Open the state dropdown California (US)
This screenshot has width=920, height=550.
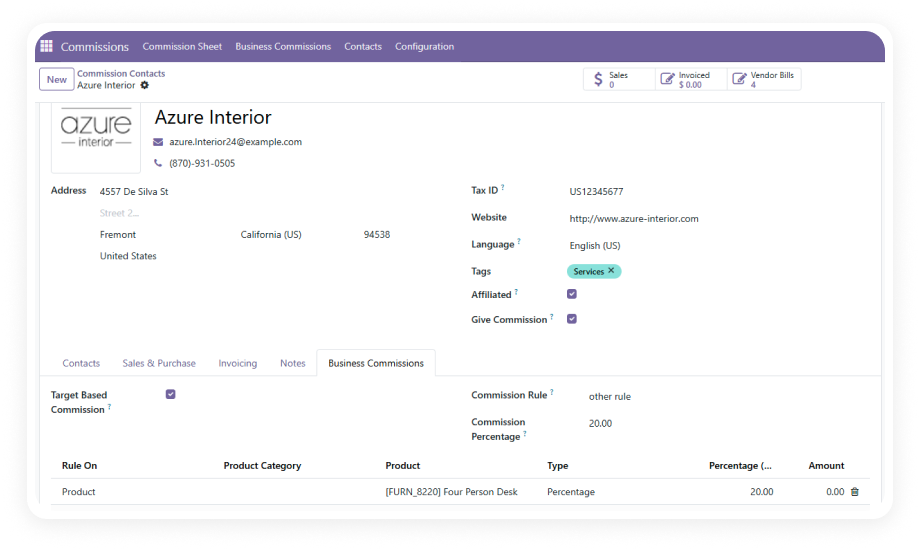coord(271,234)
